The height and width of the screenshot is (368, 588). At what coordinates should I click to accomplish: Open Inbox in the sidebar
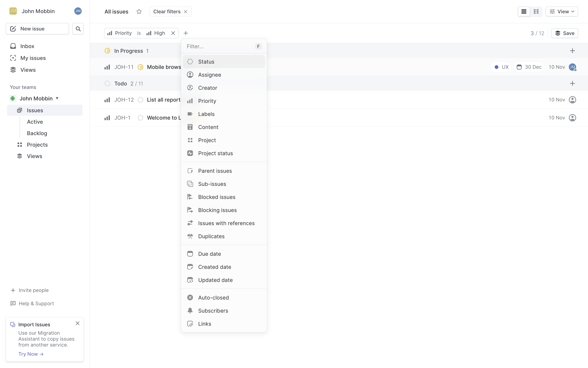[45, 46]
